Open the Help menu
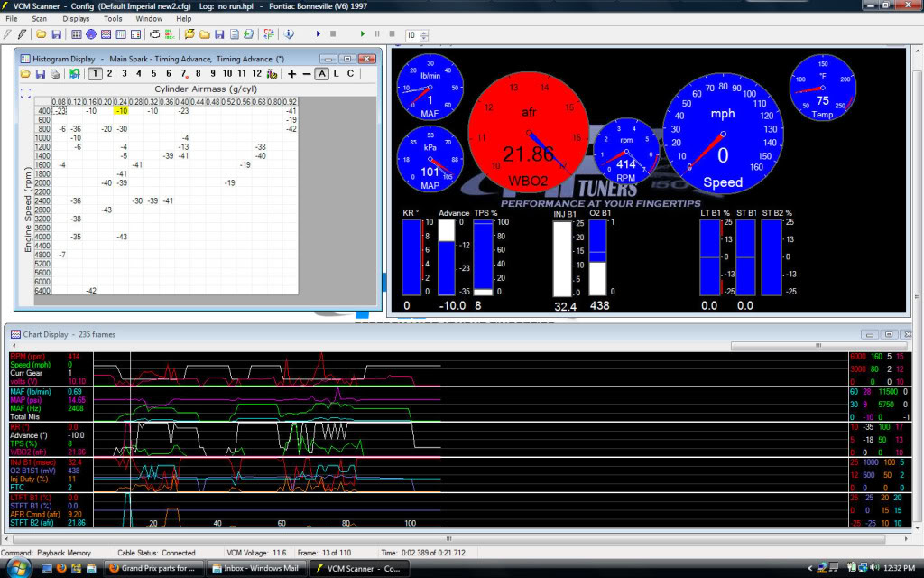The height and width of the screenshot is (578, 924). click(183, 19)
